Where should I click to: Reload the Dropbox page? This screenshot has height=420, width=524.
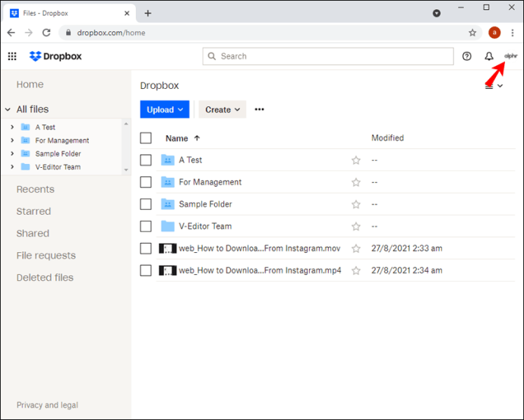(x=46, y=33)
